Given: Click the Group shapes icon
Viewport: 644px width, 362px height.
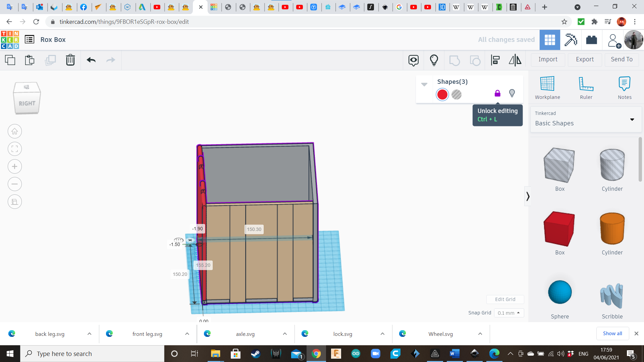Looking at the screenshot, I should (x=454, y=60).
